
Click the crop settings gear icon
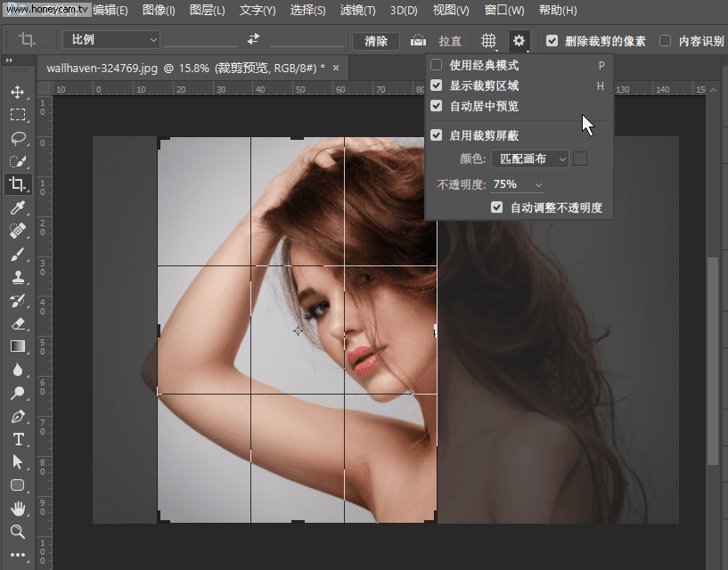click(x=519, y=41)
